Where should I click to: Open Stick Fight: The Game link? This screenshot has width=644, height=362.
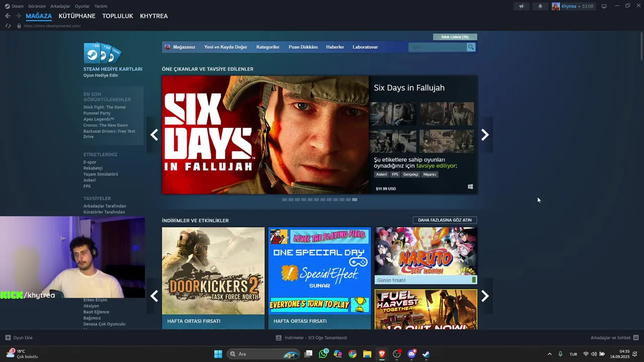point(105,107)
